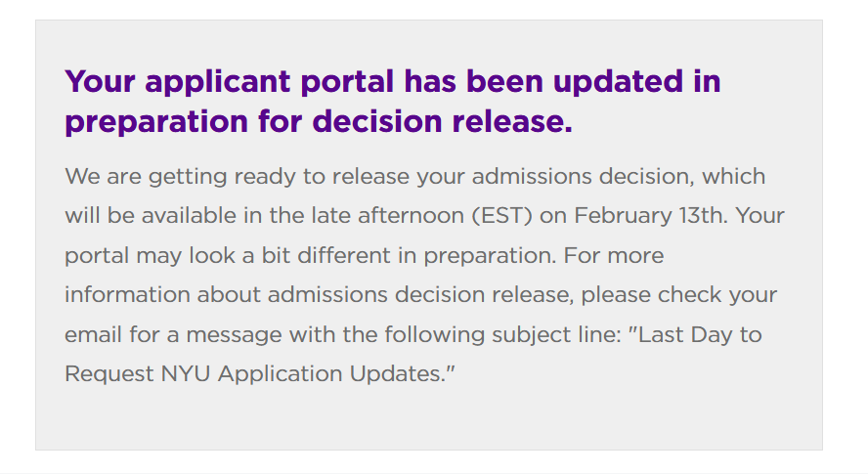Click the words "applicant portal" in the heading
This screenshot has height=474, width=868.
tap(270, 82)
